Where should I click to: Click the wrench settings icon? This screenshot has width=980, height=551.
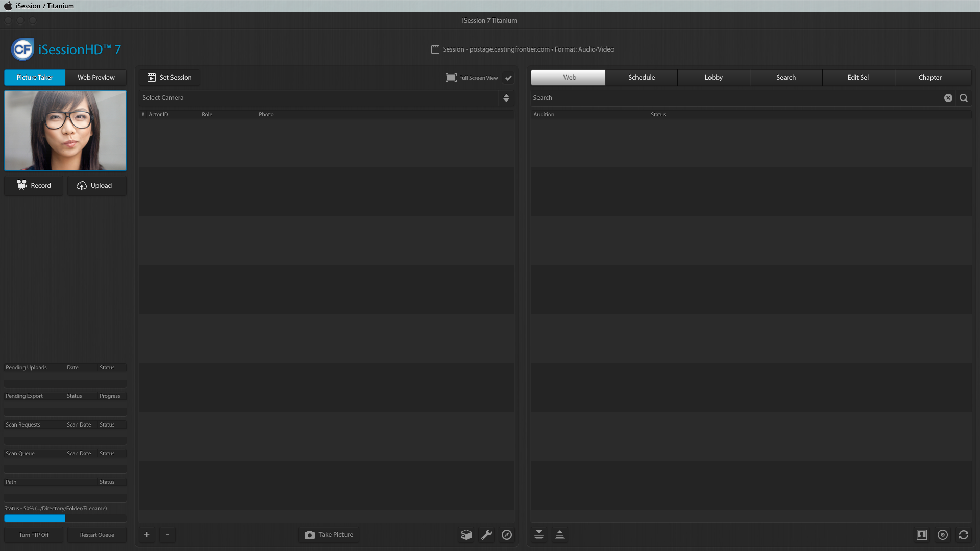[x=486, y=535]
